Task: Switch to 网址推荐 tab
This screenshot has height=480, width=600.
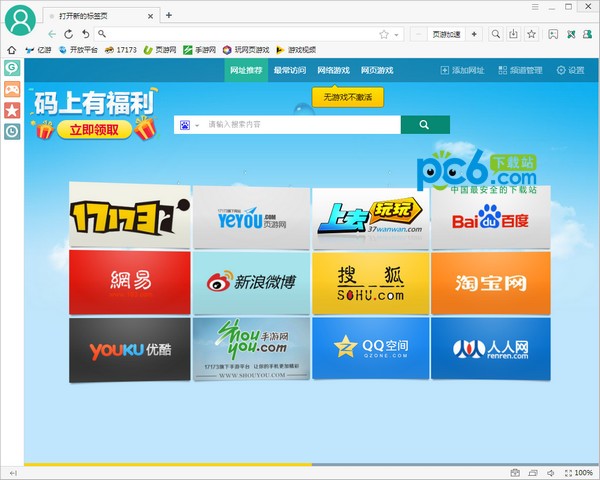Action: [x=246, y=70]
